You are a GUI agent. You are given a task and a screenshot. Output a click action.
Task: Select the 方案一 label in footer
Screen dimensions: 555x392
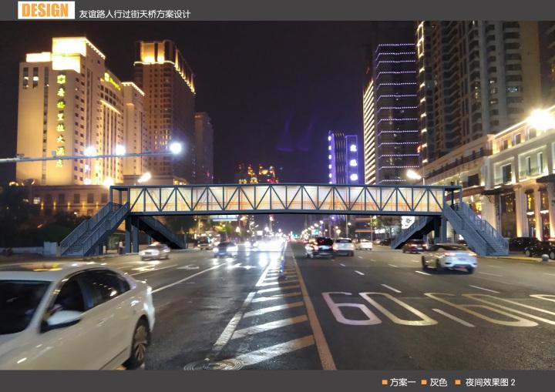point(402,382)
